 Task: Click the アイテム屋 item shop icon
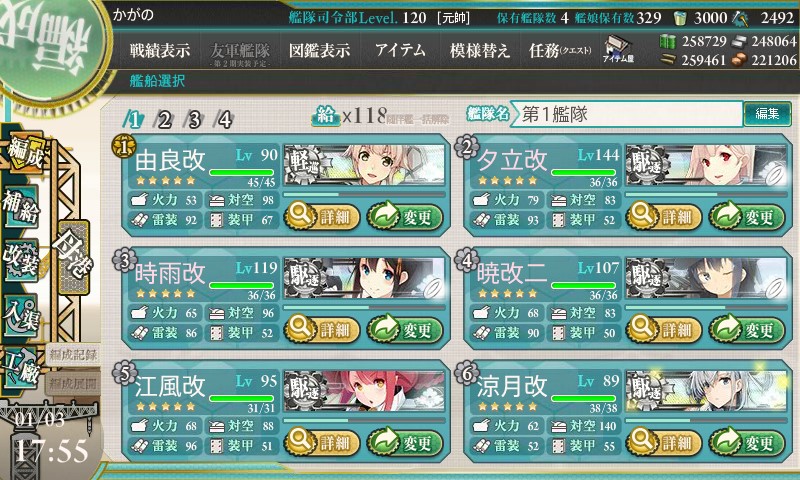pyautogui.click(x=618, y=50)
